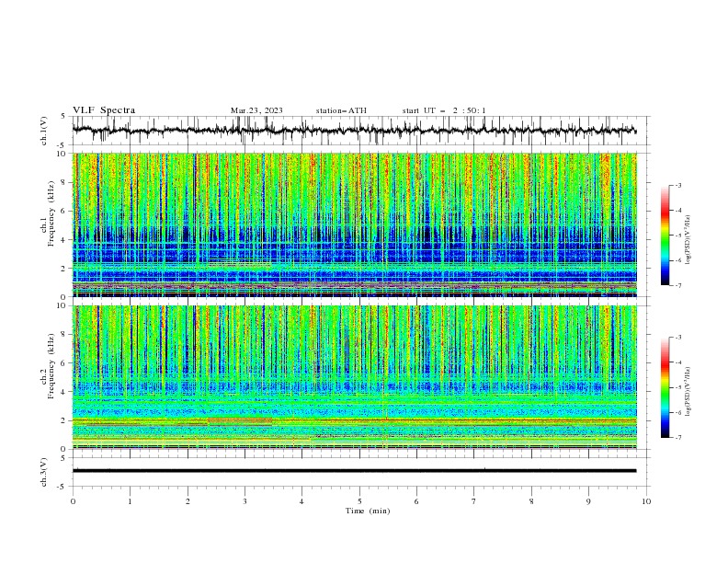Click the lower 'log(PSD)(V²/Hz)' colorbar label
Viewport: 728px width, 563px height.
[688, 392]
